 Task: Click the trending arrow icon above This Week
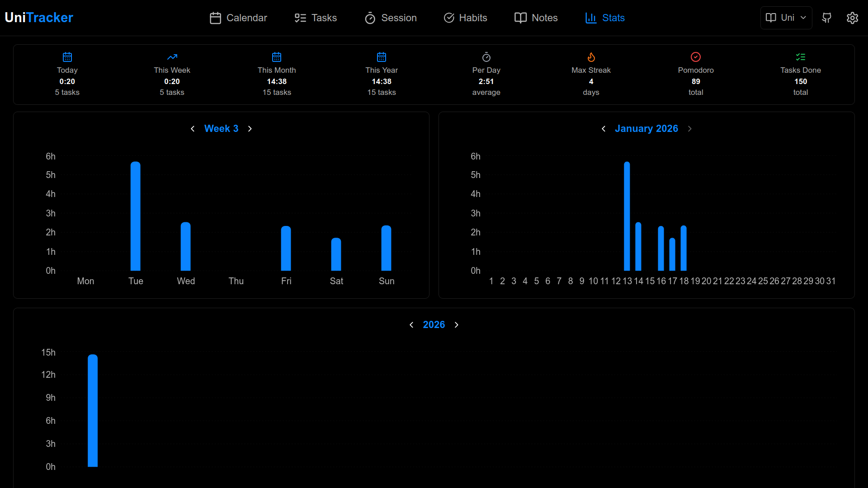click(172, 57)
